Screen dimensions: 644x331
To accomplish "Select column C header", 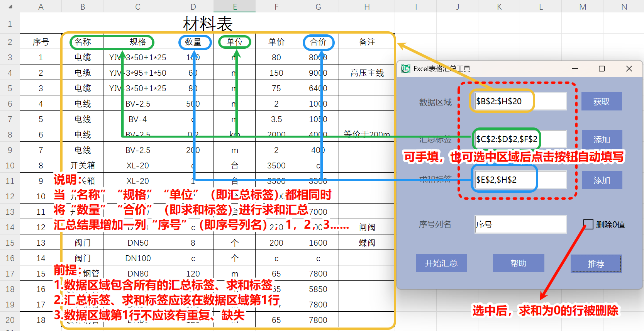I will (138, 7).
